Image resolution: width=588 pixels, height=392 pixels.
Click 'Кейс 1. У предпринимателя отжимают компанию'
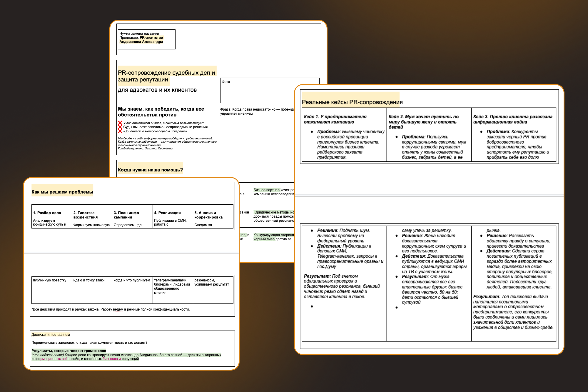335,119
